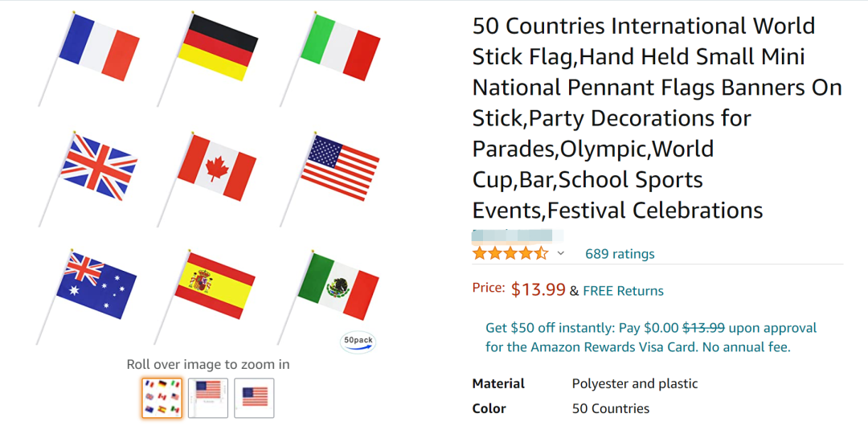Click the Spanish flag in product image
Image resolution: width=868 pixels, height=426 pixels.
pos(215,286)
